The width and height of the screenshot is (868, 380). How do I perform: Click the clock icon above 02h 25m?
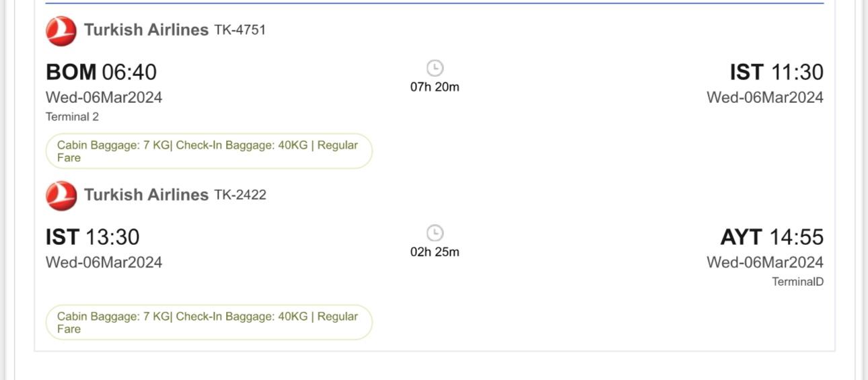point(435,233)
